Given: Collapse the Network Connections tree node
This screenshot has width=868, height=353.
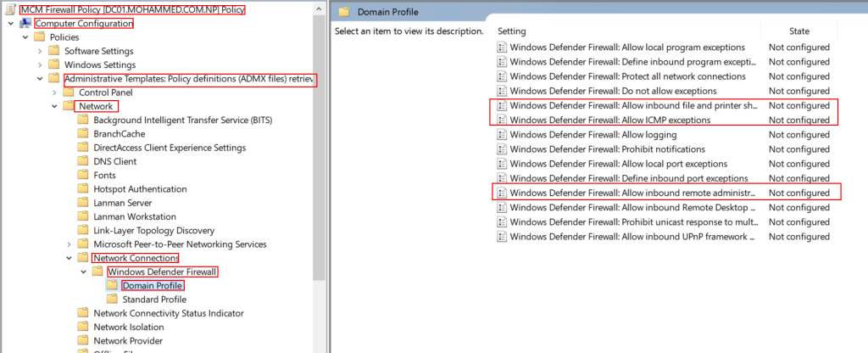Looking at the screenshot, I should 69,258.
